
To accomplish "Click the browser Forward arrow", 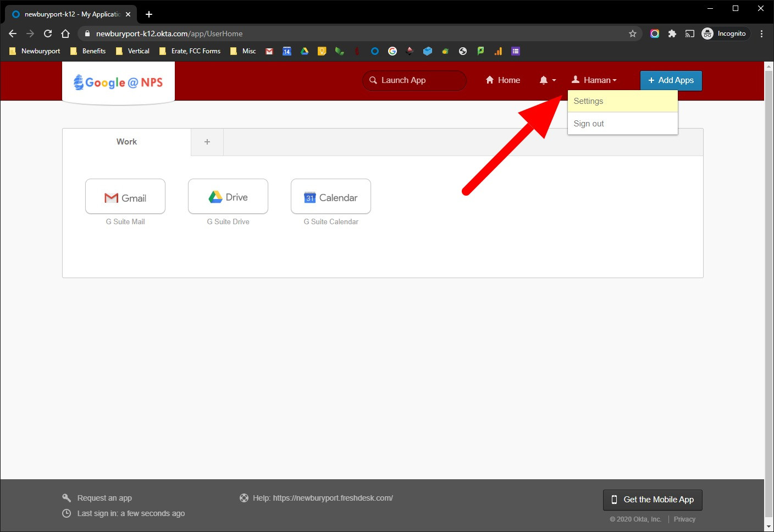I will coord(30,34).
